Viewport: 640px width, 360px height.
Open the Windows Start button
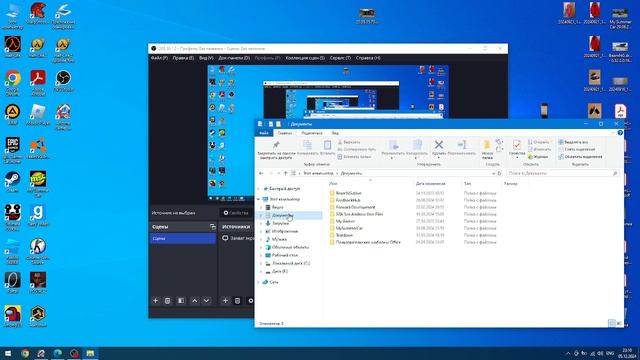[x=8, y=353]
